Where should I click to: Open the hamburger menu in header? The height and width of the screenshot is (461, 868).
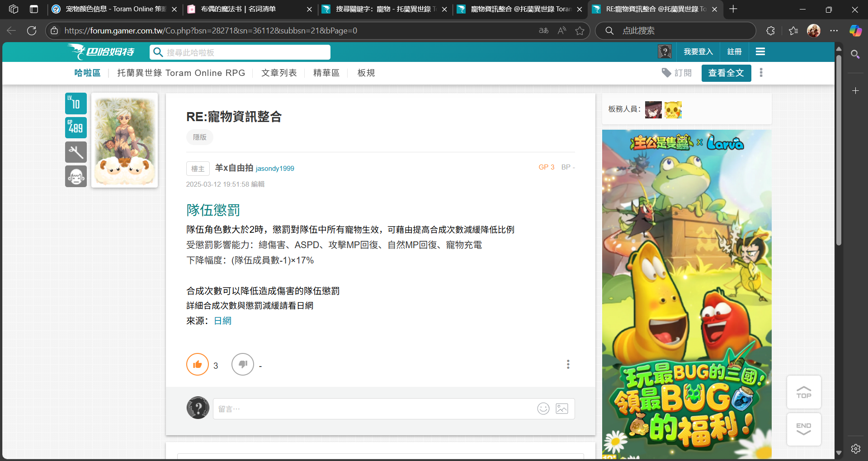[x=760, y=52]
